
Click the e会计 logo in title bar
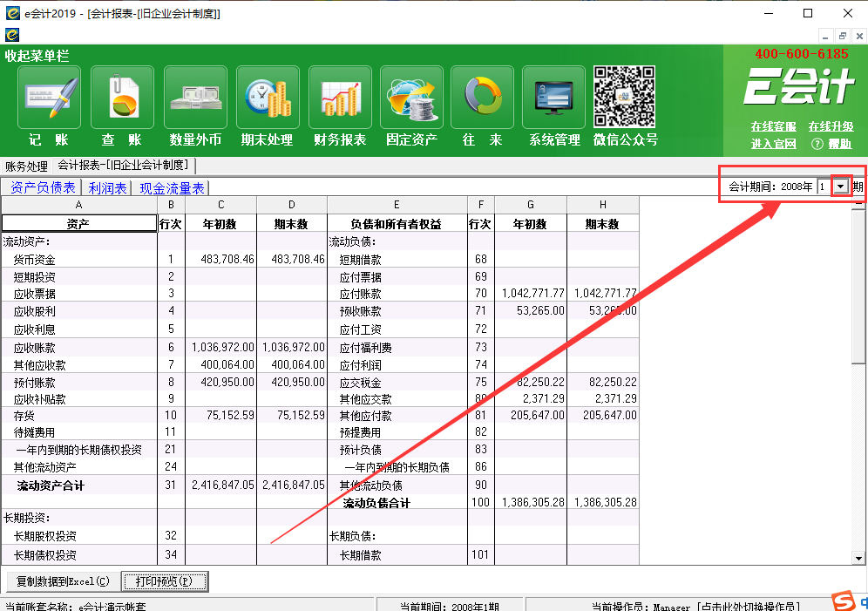coord(12,13)
